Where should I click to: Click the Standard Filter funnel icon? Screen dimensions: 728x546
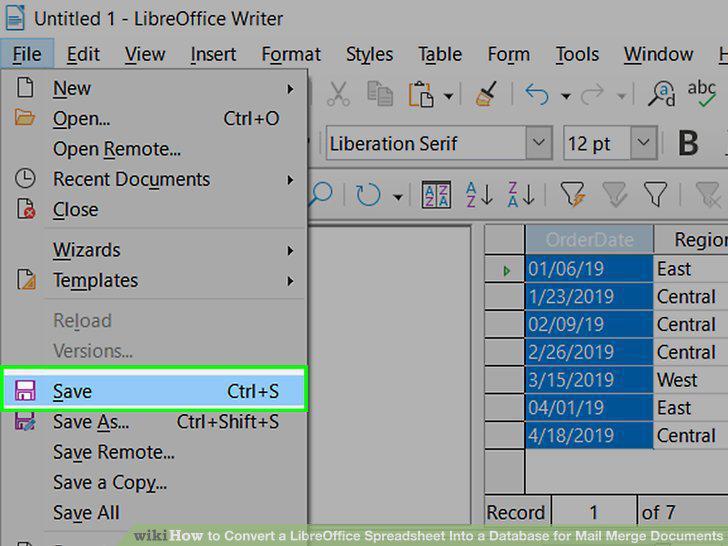click(x=656, y=195)
